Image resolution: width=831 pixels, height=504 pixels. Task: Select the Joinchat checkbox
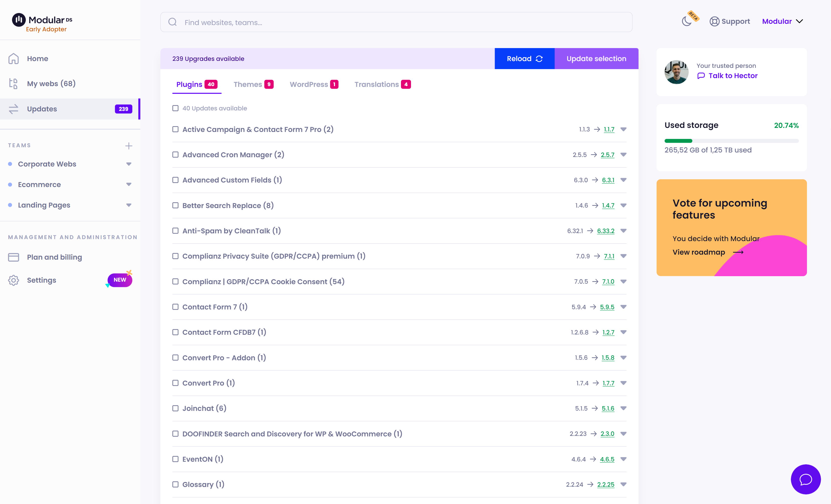[x=175, y=408]
